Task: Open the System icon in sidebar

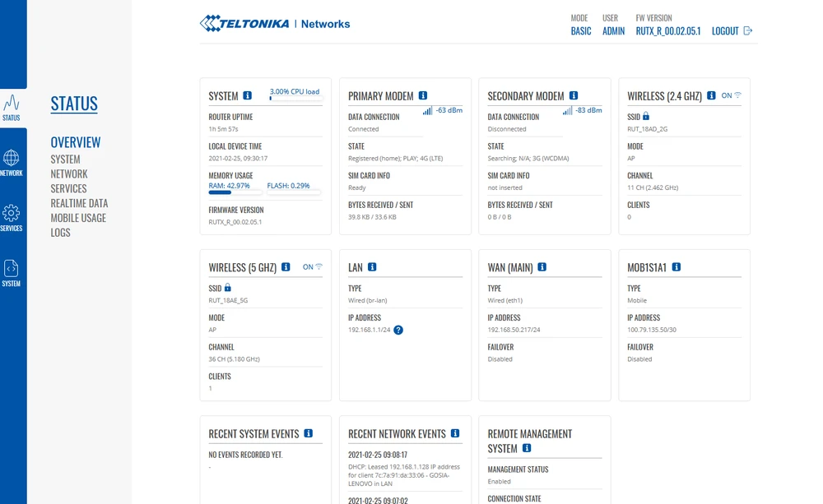Action: click(12, 269)
